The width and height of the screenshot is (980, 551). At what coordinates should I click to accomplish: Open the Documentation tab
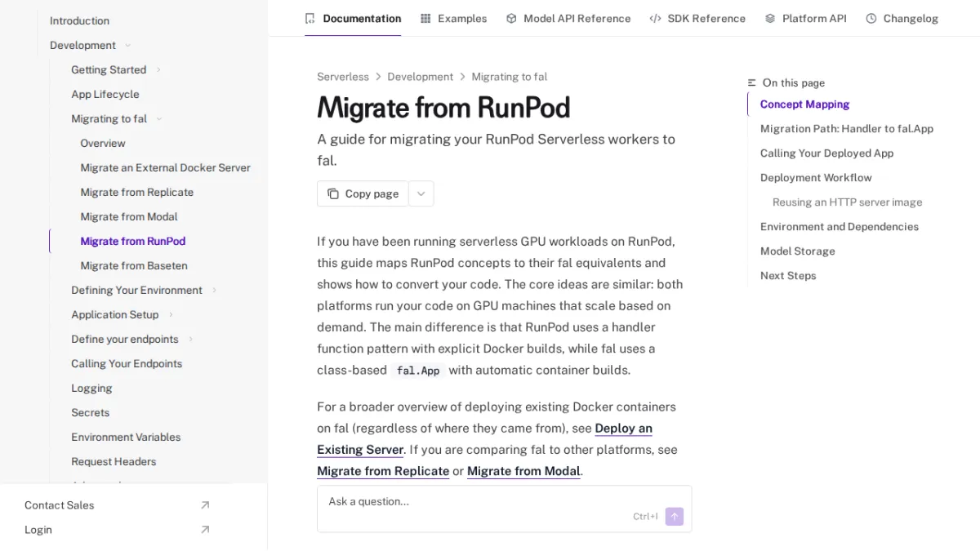pyautogui.click(x=353, y=18)
